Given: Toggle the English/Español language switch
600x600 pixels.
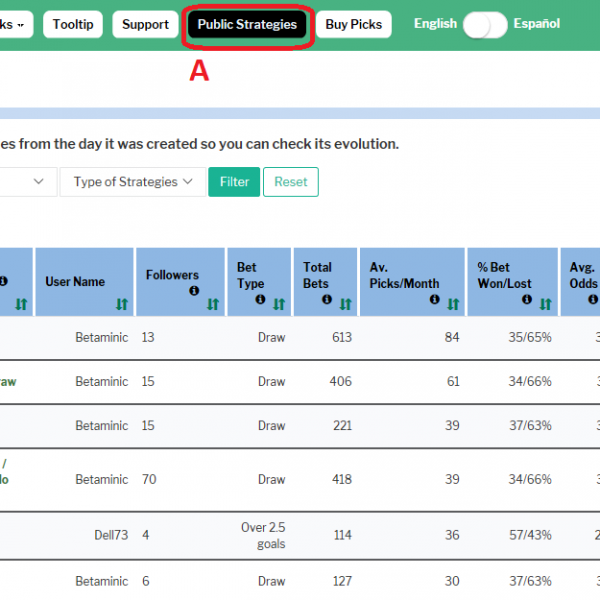Looking at the screenshot, I should (485, 24).
